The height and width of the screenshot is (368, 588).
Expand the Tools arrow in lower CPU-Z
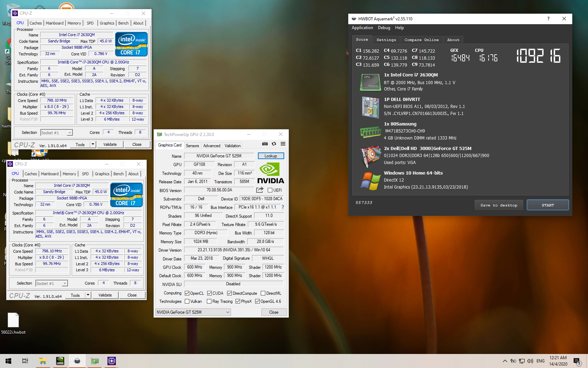point(88,295)
